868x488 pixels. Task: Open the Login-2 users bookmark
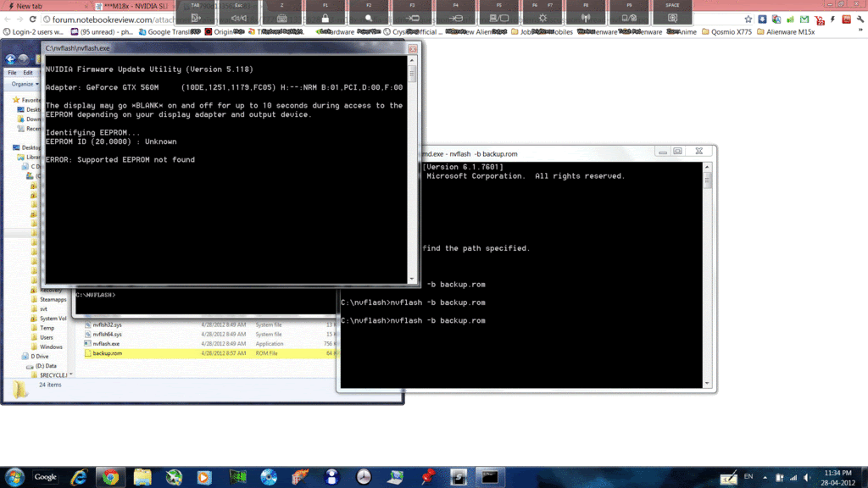[33, 31]
